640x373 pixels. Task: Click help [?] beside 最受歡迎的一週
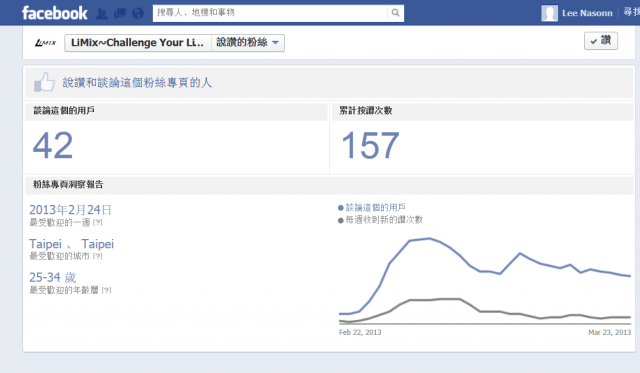pos(98,223)
